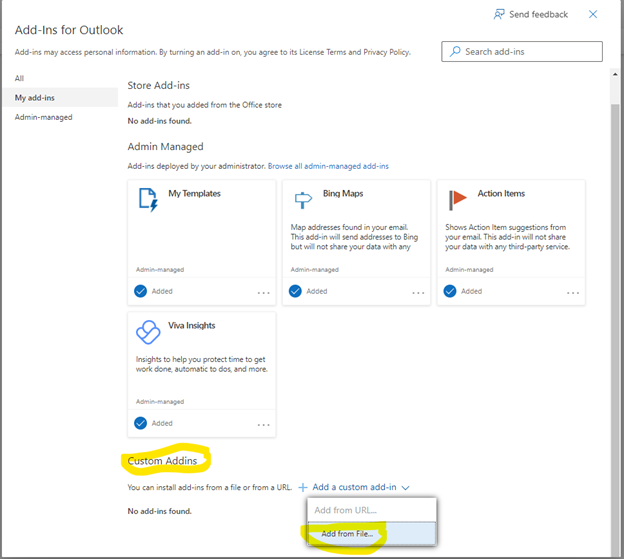Click the Send feedback icon

(500, 15)
